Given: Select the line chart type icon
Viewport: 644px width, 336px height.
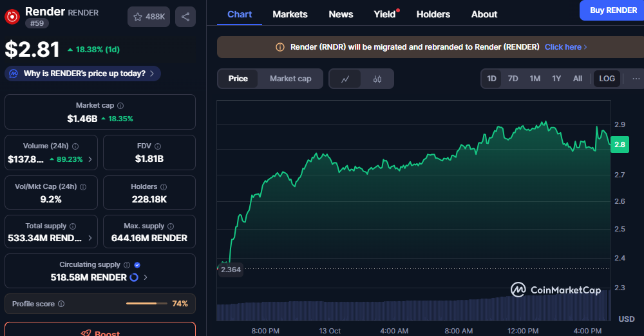Looking at the screenshot, I should tap(345, 79).
